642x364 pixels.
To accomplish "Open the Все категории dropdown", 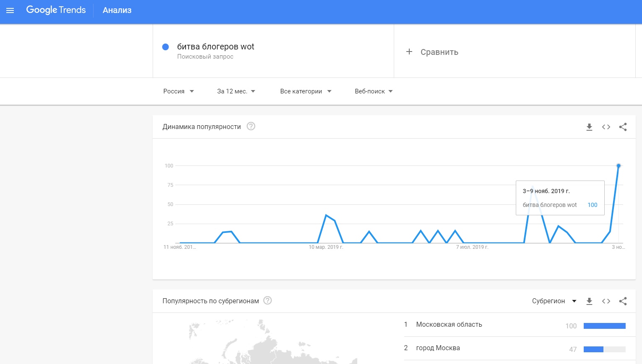I will tap(306, 91).
